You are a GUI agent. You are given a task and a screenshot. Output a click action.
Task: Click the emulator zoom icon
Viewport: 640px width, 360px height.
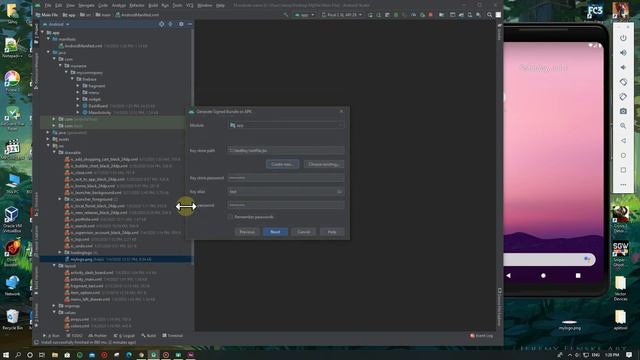(x=623, y=126)
